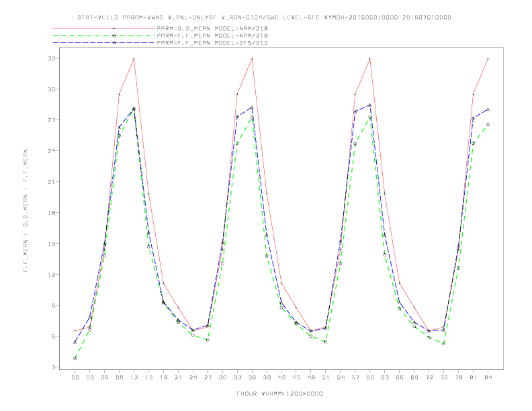Click x-axis forecast hour label 54

(341, 377)
